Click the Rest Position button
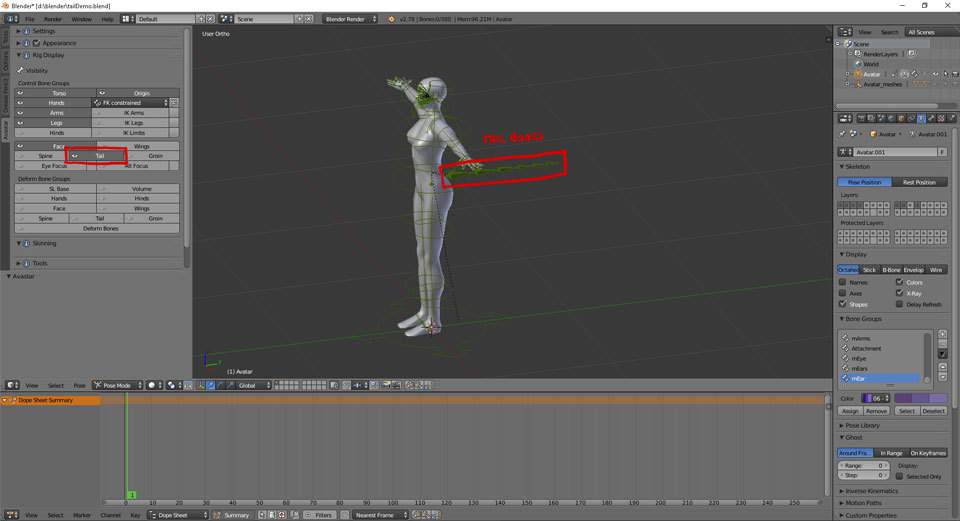Image resolution: width=960 pixels, height=521 pixels. click(919, 182)
